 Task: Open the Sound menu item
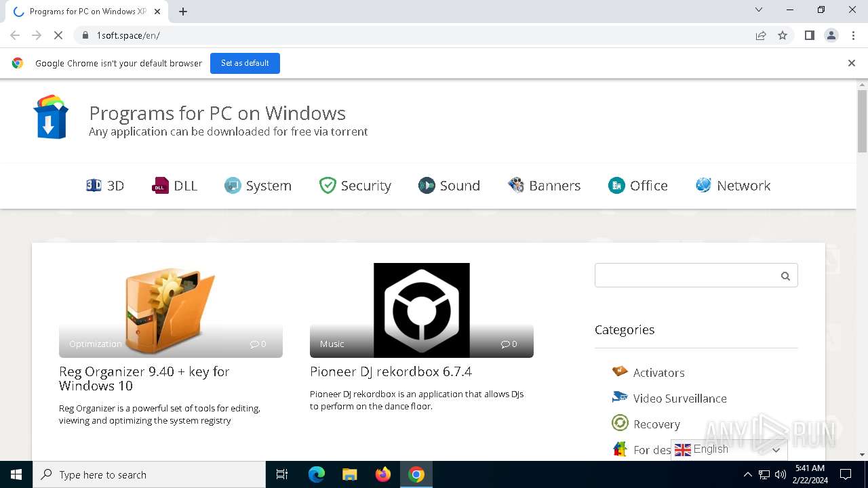450,186
